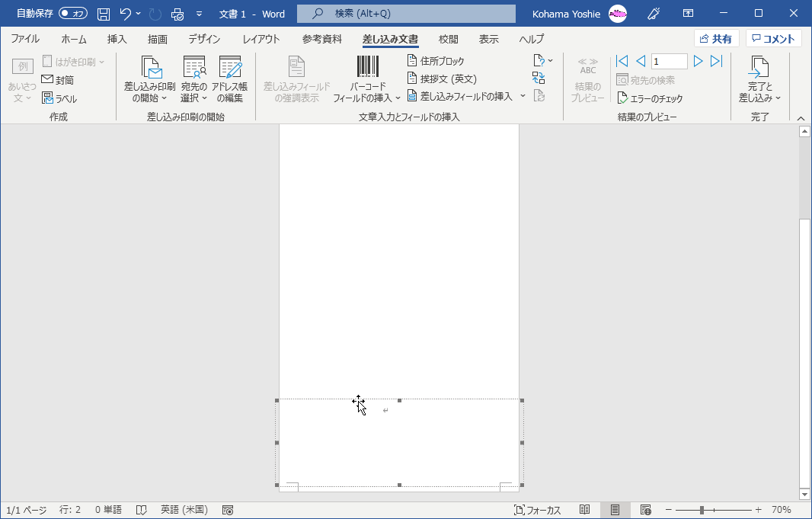Click the Kohama Yoshie account avatar
The width and height of the screenshot is (812, 519).
click(618, 14)
